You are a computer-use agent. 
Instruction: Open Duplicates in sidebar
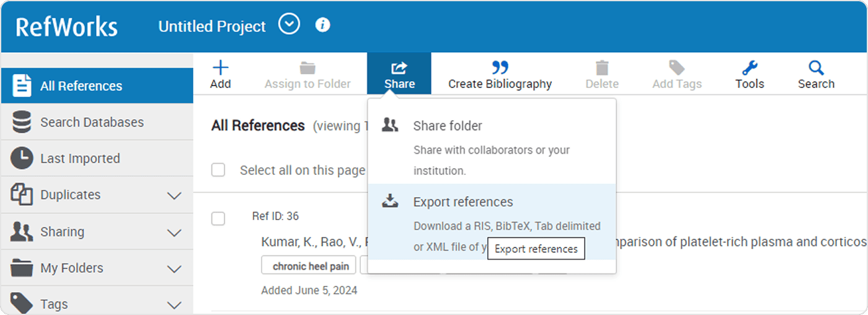(97, 195)
